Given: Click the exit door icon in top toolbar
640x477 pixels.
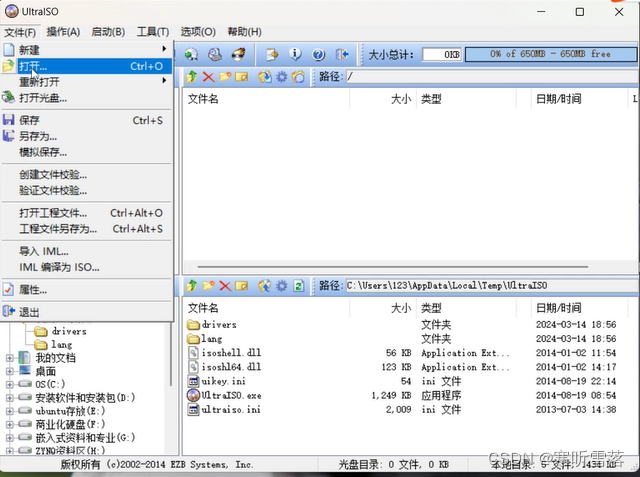Looking at the screenshot, I should [x=342, y=54].
